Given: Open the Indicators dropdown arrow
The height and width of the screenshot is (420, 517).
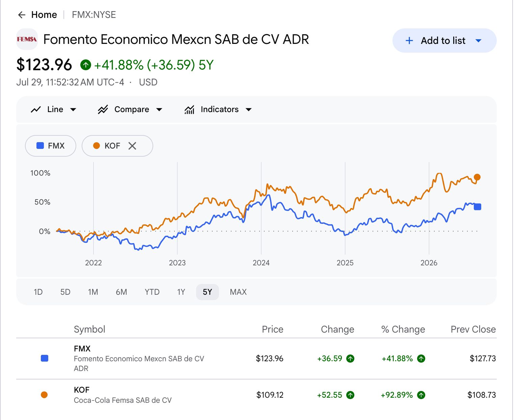Looking at the screenshot, I should [x=249, y=109].
